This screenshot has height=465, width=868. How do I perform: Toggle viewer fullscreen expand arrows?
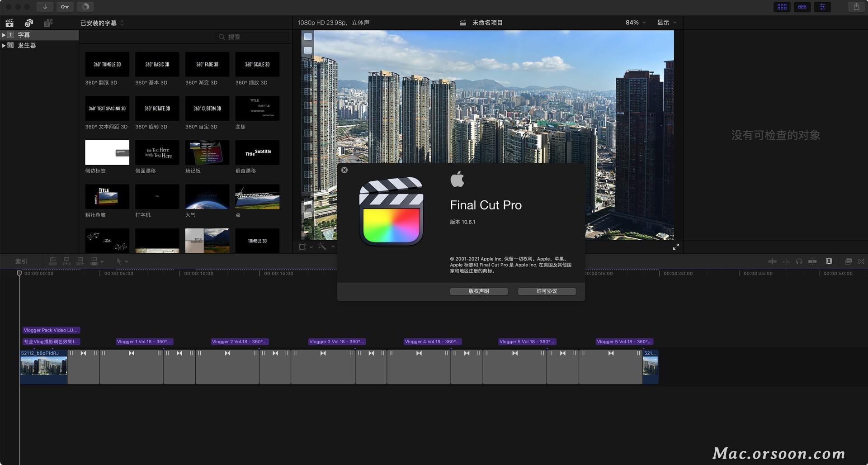pos(676,247)
